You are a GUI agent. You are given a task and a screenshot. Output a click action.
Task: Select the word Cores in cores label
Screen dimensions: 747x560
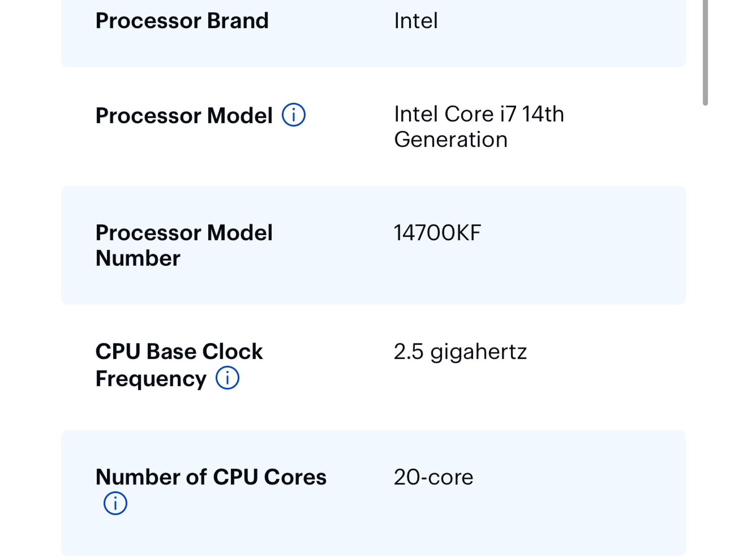click(295, 477)
